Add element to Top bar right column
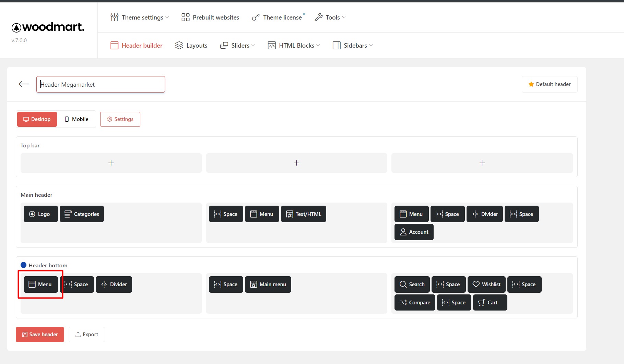This screenshot has height=364, width=624. pyautogui.click(x=482, y=163)
